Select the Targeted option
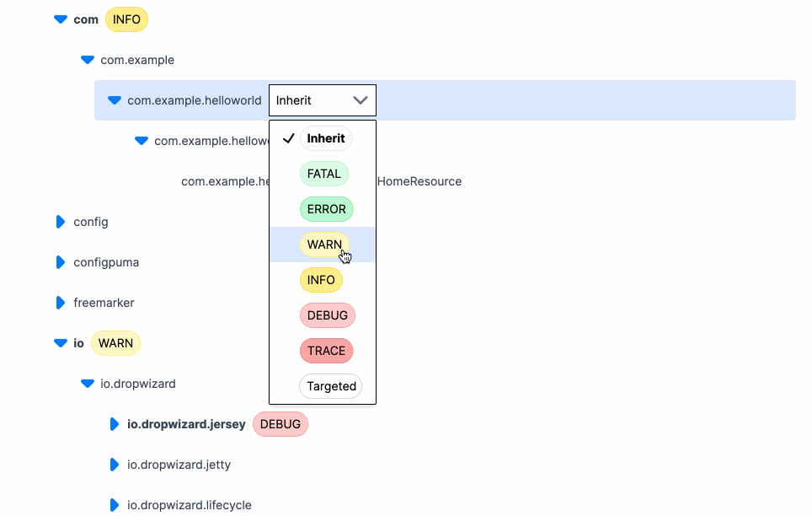Viewport: 812px width, 516px height. click(331, 386)
